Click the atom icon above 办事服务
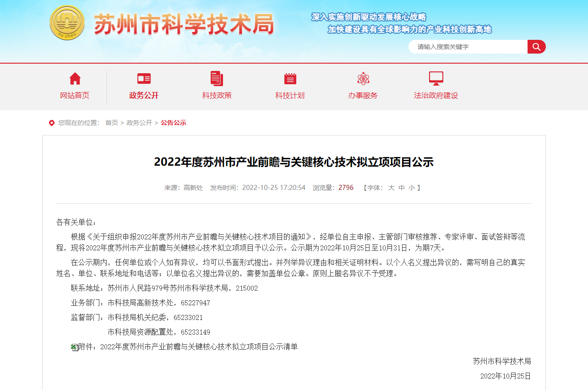Viewport: 588px width, 390px height. click(x=363, y=78)
